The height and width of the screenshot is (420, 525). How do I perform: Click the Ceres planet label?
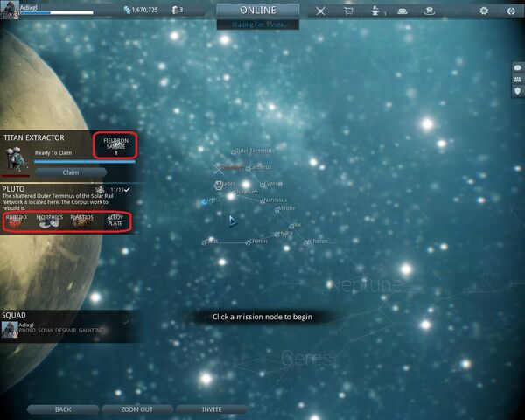[308, 359]
